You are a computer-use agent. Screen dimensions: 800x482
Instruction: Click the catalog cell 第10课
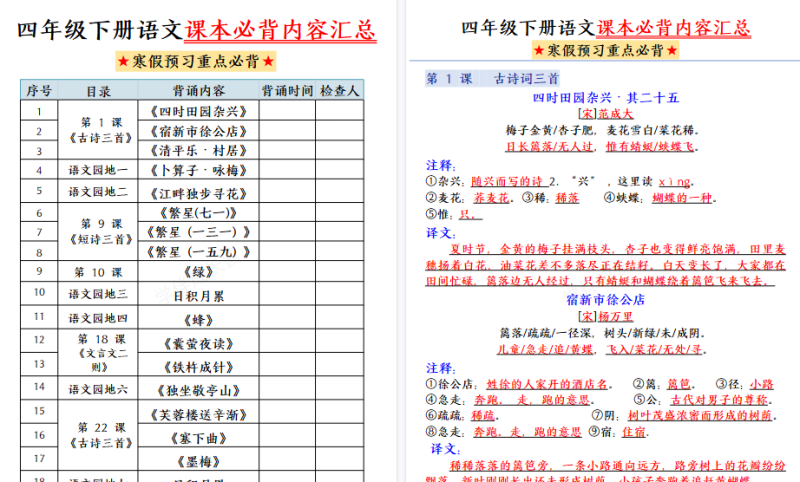(98, 272)
